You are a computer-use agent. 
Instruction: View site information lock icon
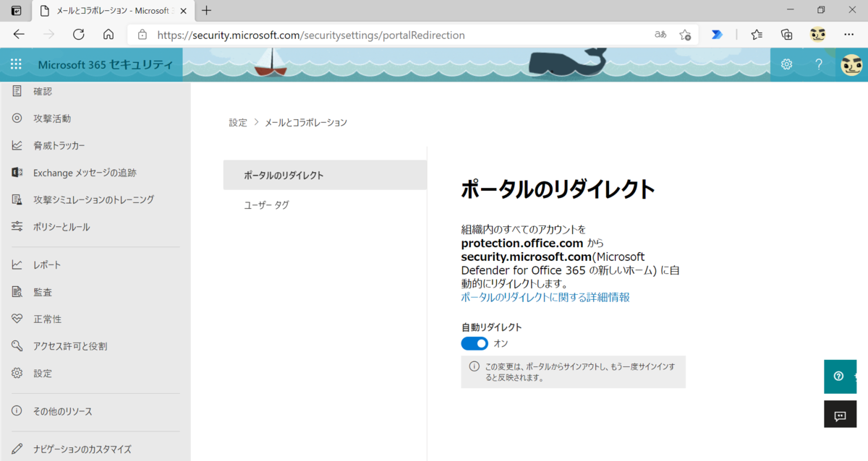(142, 34)
